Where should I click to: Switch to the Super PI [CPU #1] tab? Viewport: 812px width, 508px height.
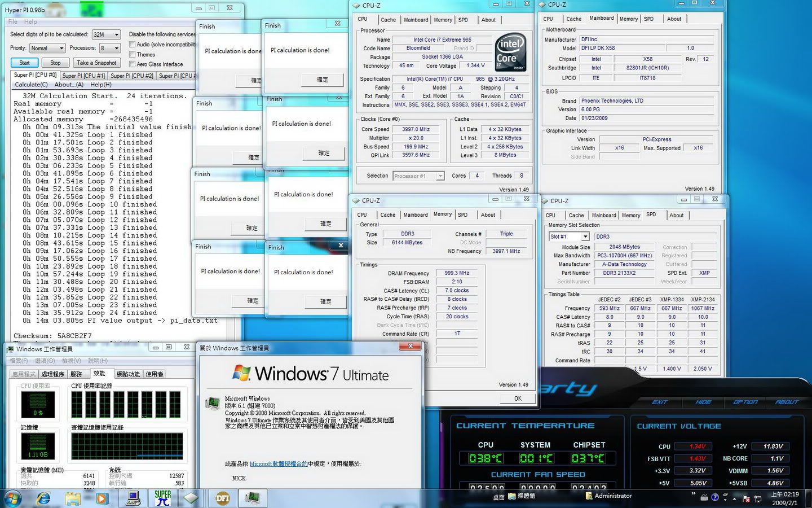[83, 76]
